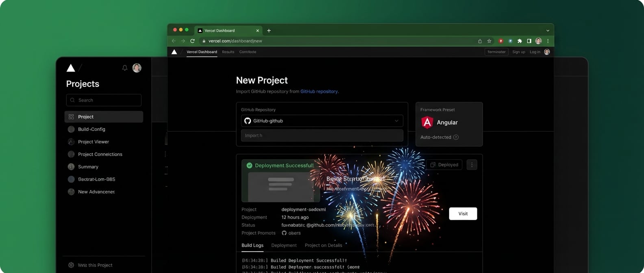Expand the GitHub-github repository dropdown

[x=396, y=121]
